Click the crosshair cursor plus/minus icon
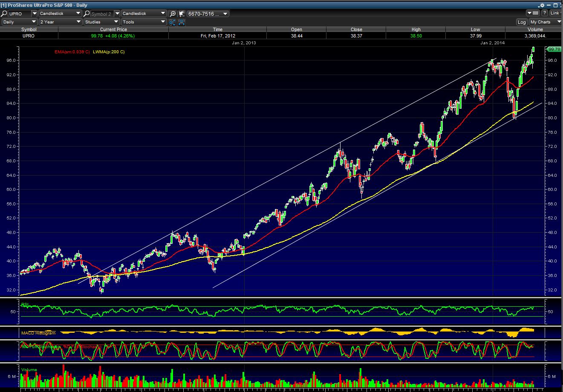The image size is (563, 392). (x=181, y=14)
